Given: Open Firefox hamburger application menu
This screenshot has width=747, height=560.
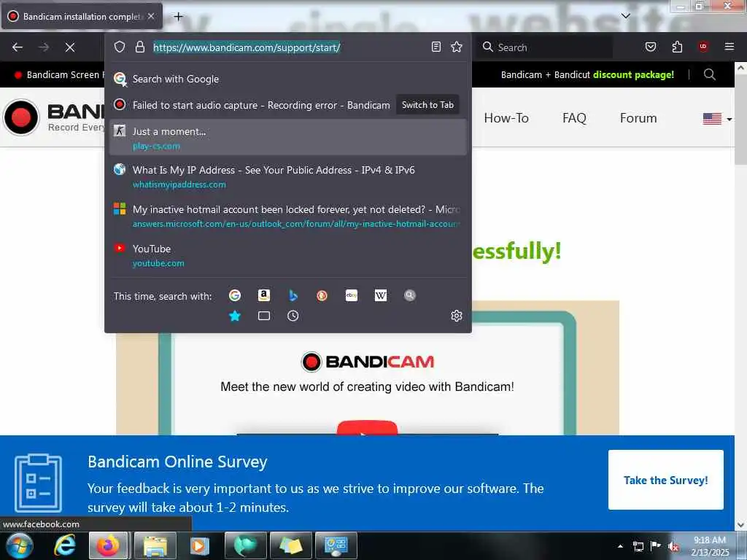Looking at the screenshot, I should click(729, 47).
